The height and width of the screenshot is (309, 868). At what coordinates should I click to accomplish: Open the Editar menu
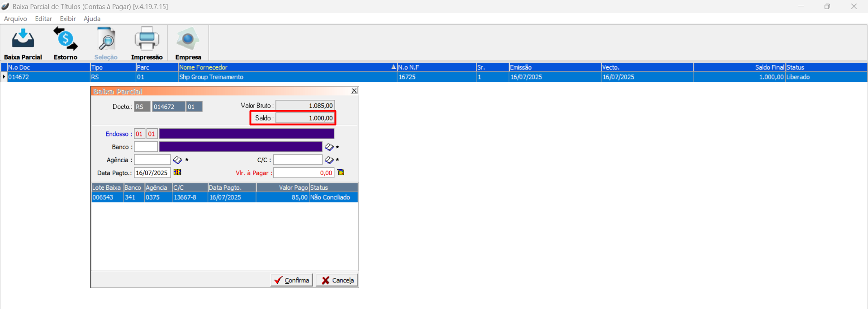pos(43,19)
